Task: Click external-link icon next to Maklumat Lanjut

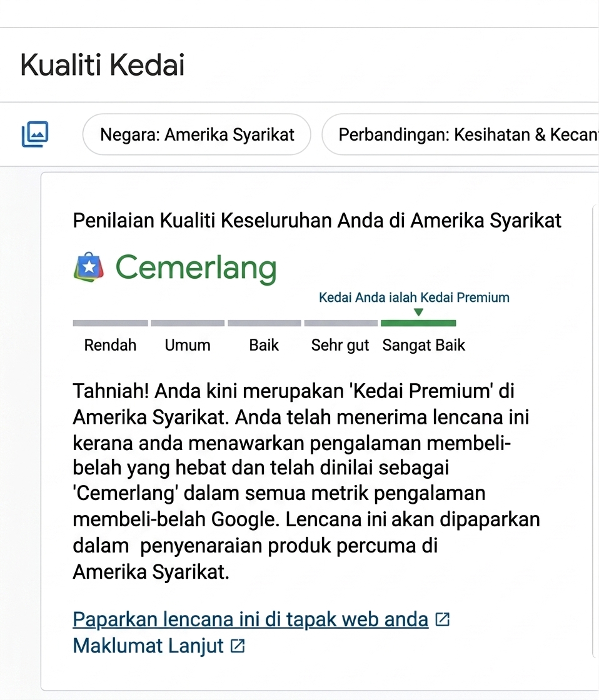Action: pos(238,646)
